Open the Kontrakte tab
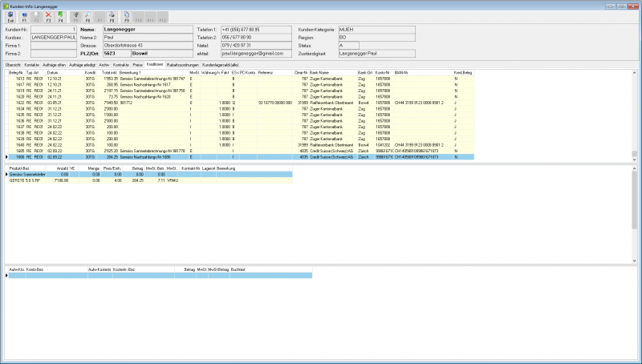Viewport: 642px width, 364px height. coord(121,65)
